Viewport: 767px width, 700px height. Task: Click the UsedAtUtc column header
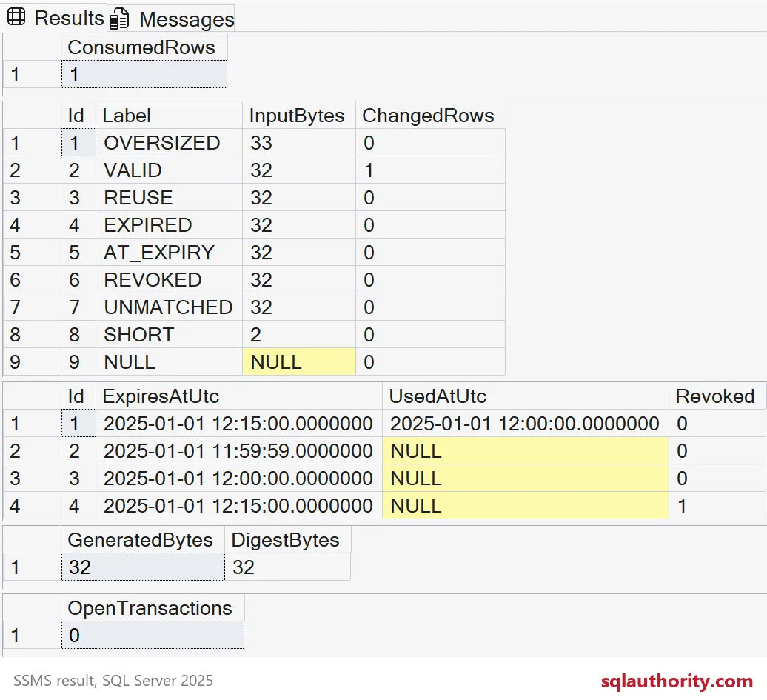pyautogui.click(x=526, y=396)
